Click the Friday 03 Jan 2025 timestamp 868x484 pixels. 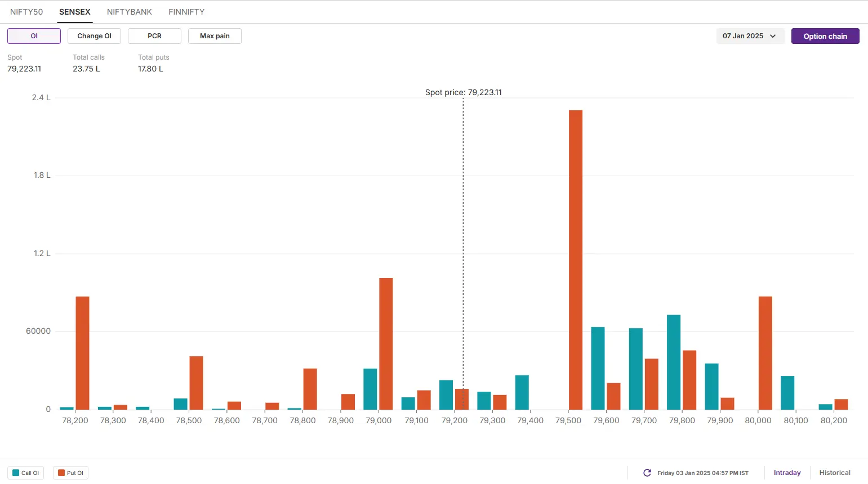[703, 473]
